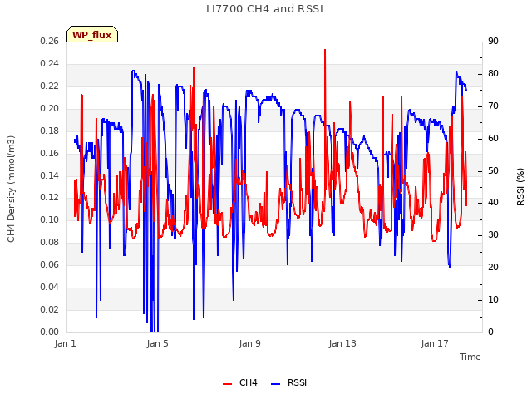Click the 50 right axis value
The width and height of the screenshot is (532, 399).
click(493, 170)
